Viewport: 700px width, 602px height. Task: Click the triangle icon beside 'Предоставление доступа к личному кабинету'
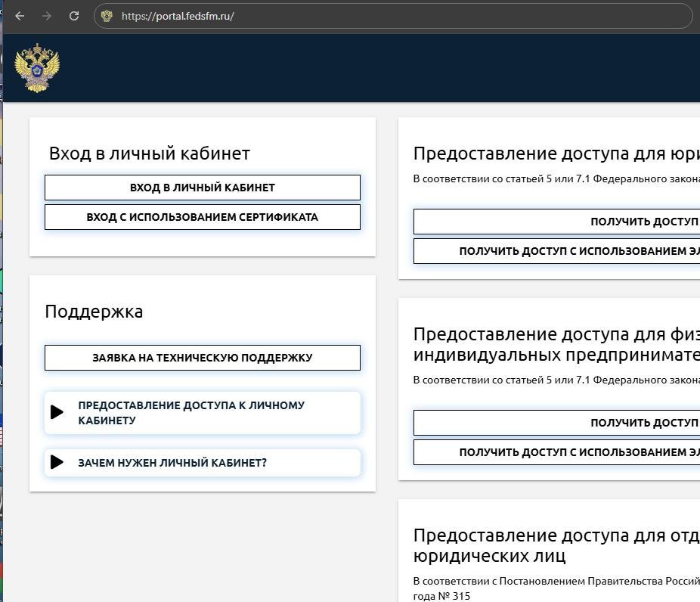tap(57, 412)
